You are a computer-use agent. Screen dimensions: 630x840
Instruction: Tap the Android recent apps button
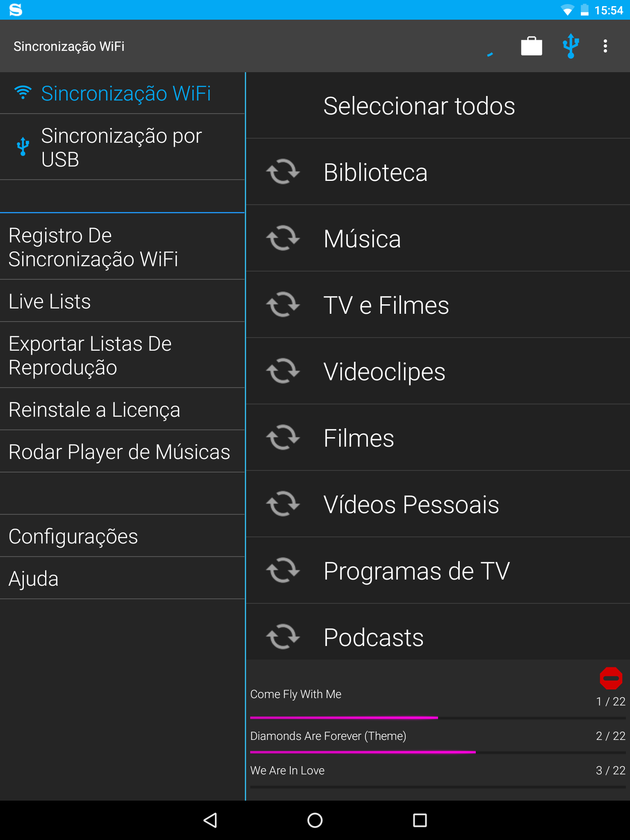point(420,820)
